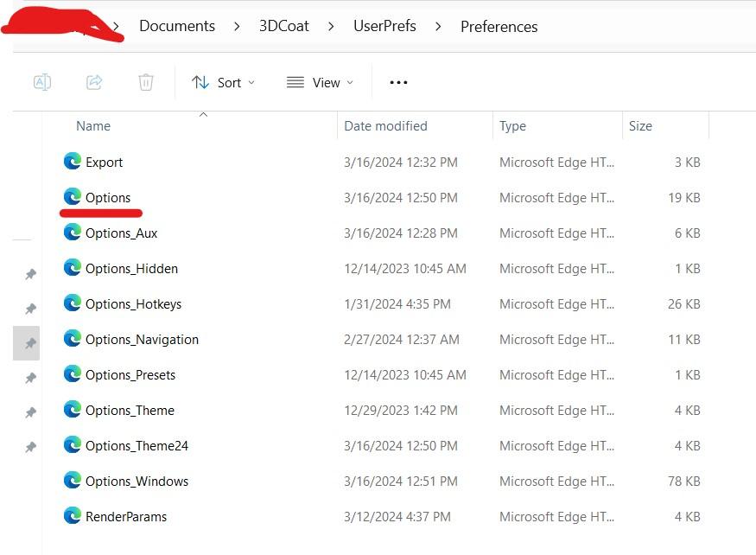Select the Options_Theme24 file
This screenshot has width=756, height=555.
[x=137, y=445]
